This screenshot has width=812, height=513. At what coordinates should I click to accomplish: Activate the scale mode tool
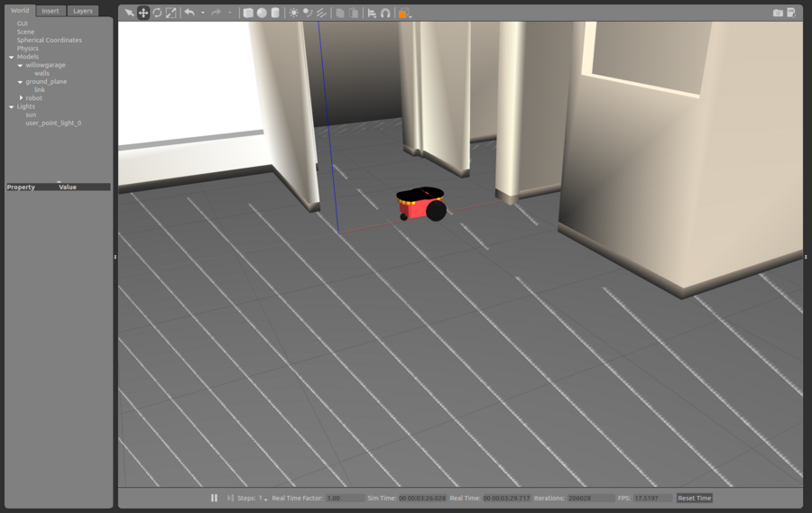[171, 13]
